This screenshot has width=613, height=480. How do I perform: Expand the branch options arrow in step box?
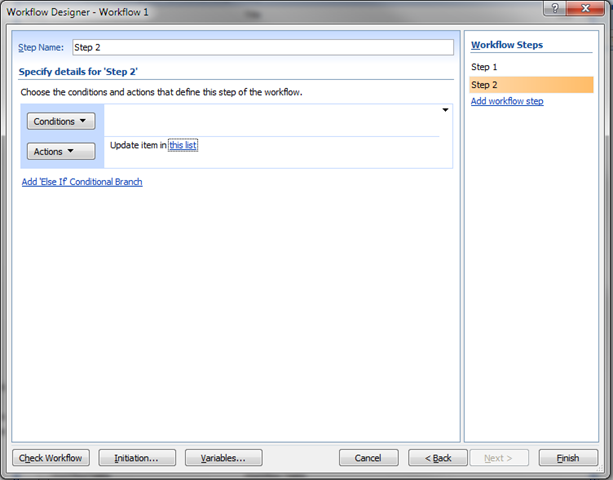pos(445,110)
